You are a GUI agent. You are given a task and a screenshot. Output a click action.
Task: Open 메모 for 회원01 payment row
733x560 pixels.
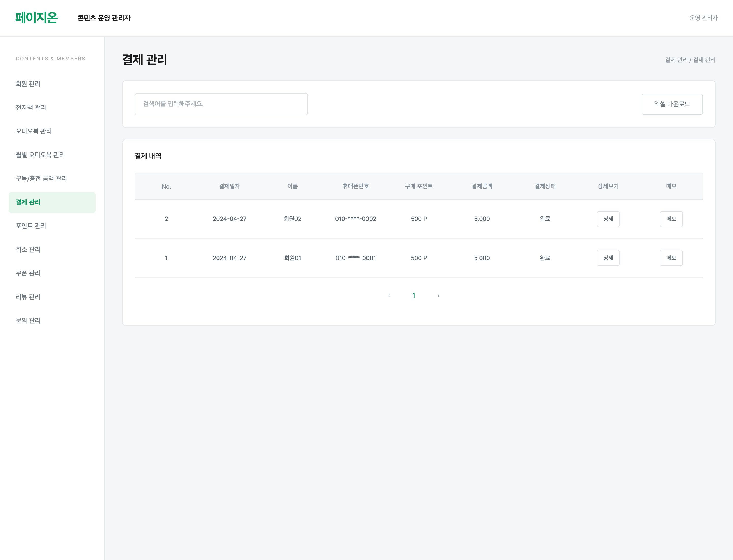671,258
